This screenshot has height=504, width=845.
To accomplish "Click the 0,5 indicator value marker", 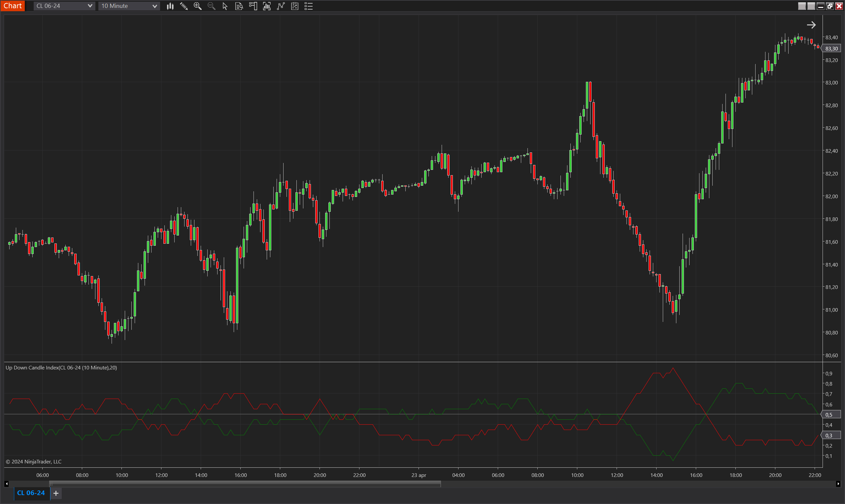I will (831, 415).
